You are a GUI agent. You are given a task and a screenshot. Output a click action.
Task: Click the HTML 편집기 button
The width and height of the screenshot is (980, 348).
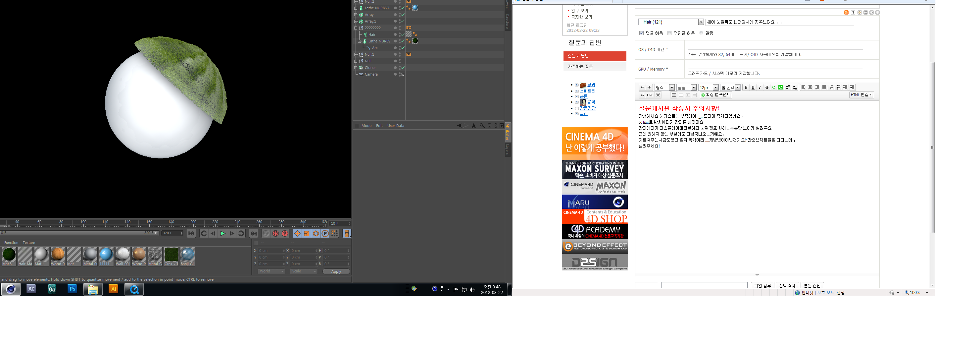pos(862,95)
